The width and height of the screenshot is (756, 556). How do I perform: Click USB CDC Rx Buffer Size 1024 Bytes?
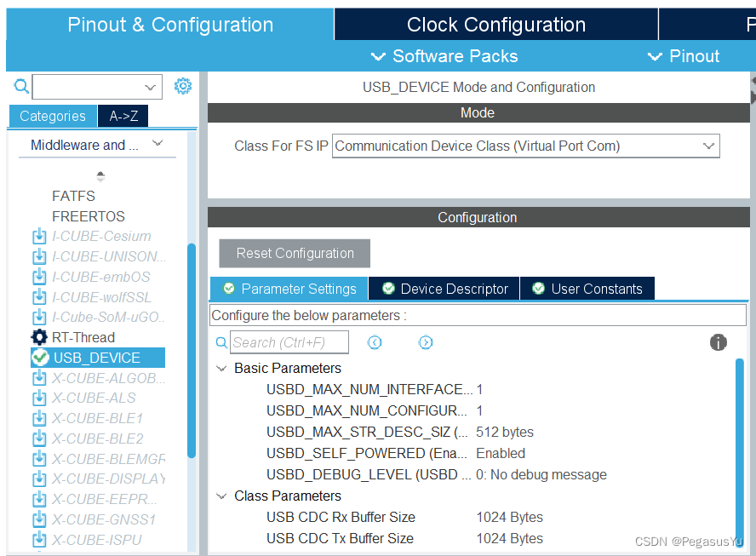(510, 518)
